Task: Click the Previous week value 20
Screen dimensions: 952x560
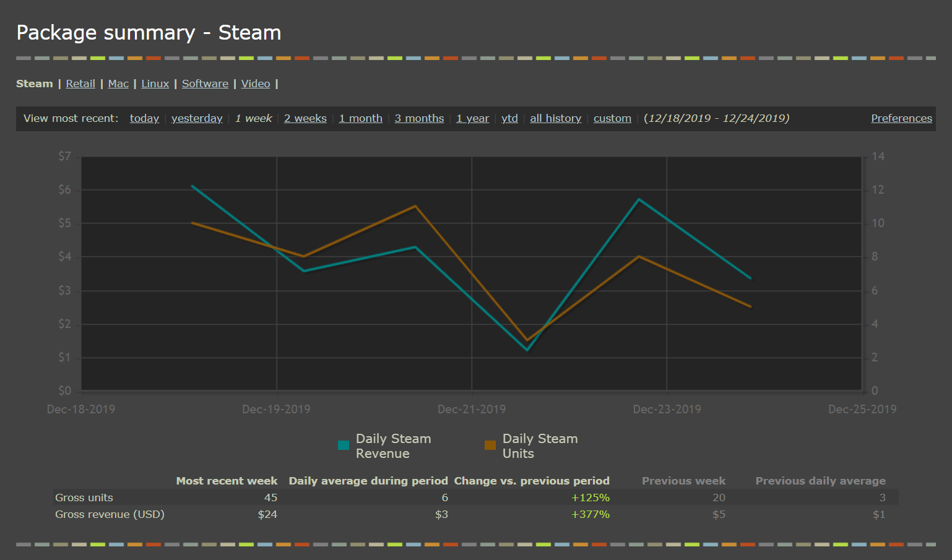Action: pos(719,498)
